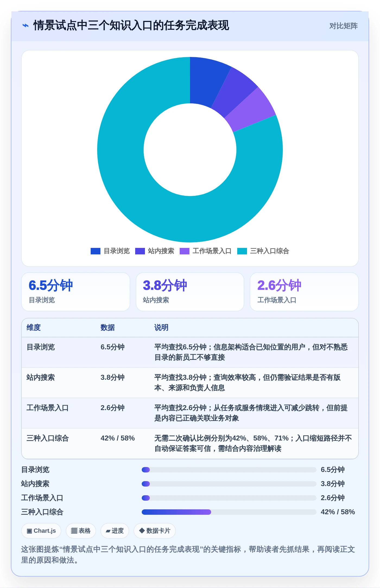Click the 目录浏览 progress bar
The image size is (380, 588).
[229, 470]
